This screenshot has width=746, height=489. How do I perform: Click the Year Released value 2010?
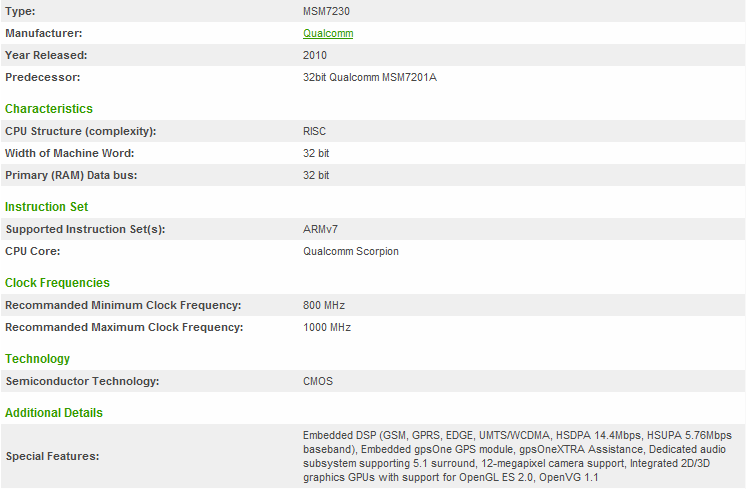pos(315,55)
